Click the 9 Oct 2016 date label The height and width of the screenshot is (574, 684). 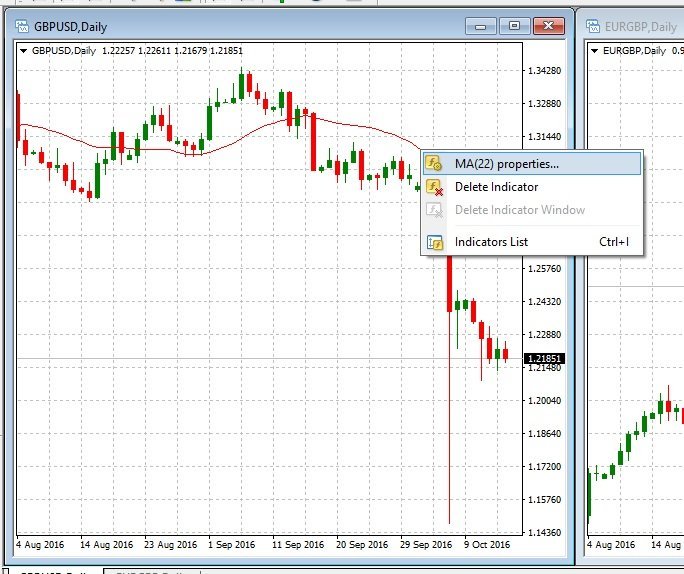[487, 545]
